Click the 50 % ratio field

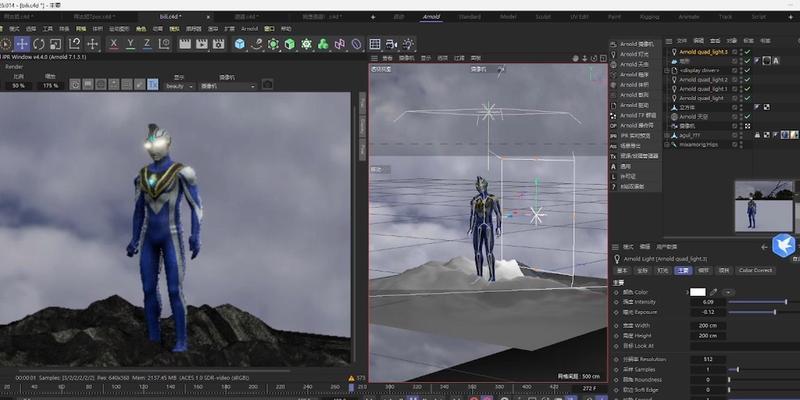(x=19, y=86)
